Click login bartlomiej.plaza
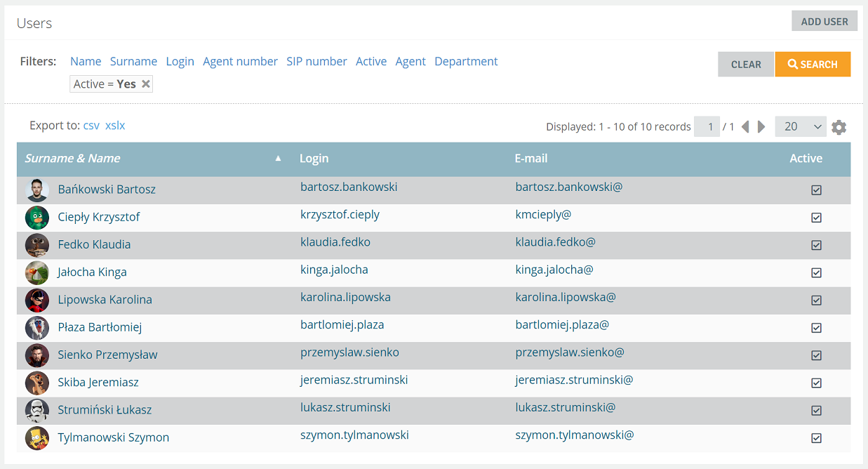This screenshot has height=469, width=868. pyautogui.click(x=342, y=325)
